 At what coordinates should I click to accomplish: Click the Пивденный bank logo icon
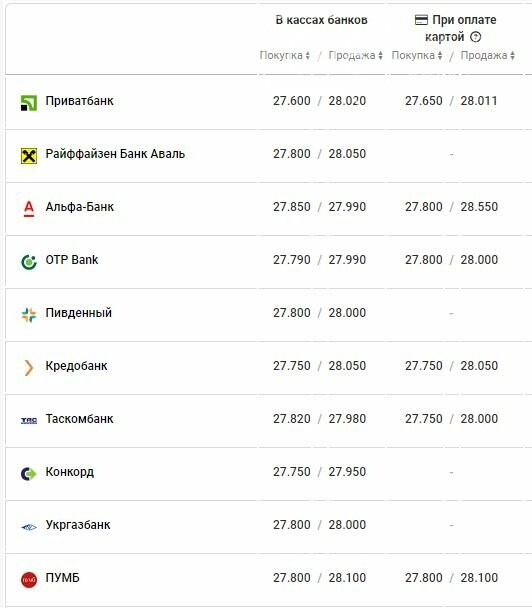tap(29, 315)
